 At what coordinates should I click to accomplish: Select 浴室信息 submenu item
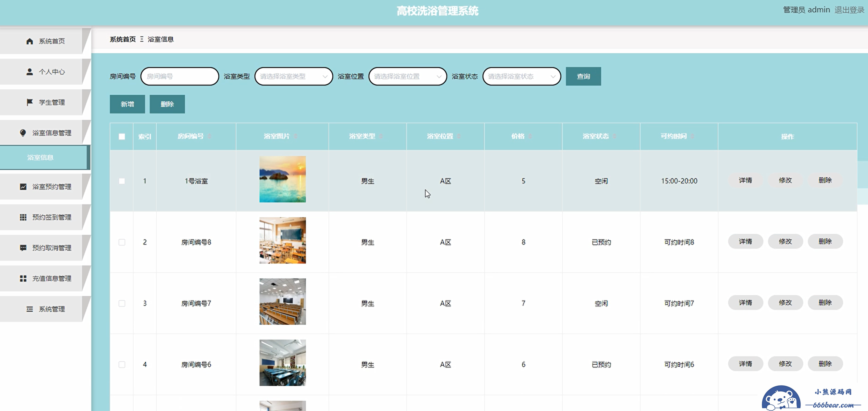click(x=44, y=157)
